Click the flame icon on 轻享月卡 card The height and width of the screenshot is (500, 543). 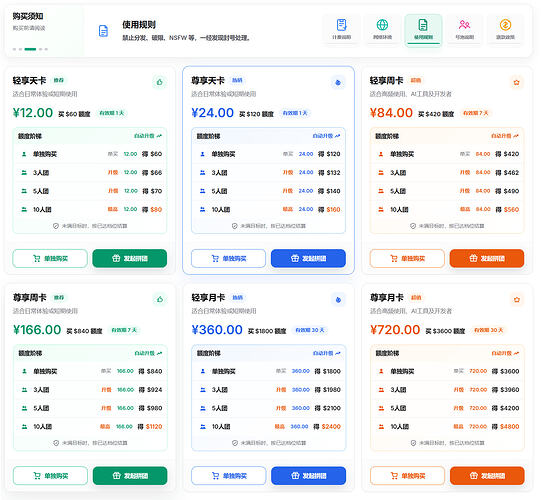coord(338,300)
